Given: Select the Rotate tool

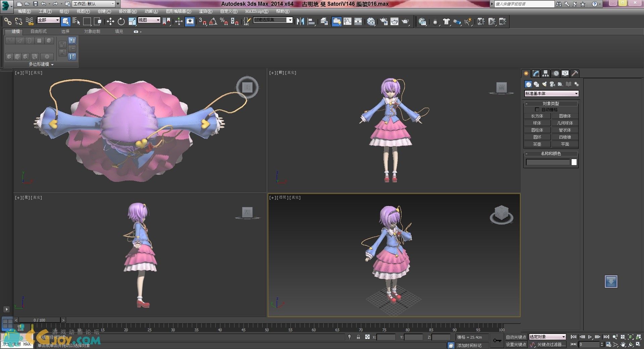Looking at the screenshot, I should (121, 21).
